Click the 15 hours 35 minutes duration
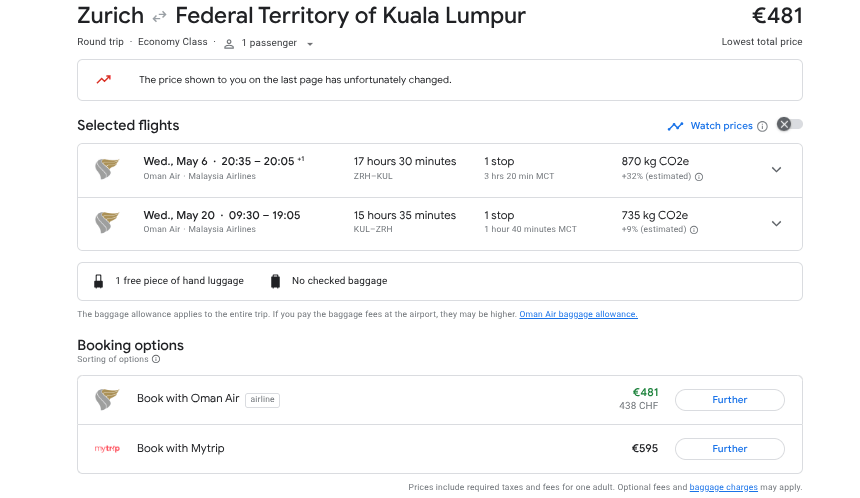This screenshot has width=860, height=498. click(405, 215)
